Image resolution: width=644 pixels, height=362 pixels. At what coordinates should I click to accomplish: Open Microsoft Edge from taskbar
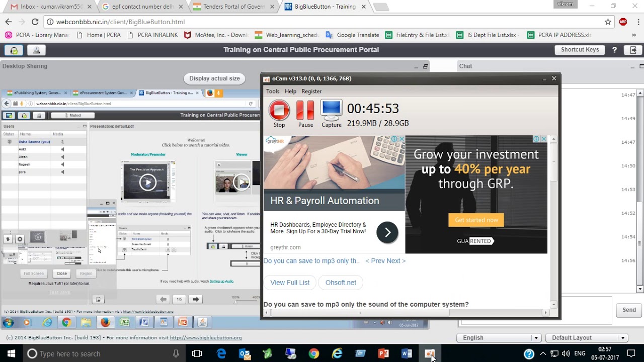tap(221, 354)
